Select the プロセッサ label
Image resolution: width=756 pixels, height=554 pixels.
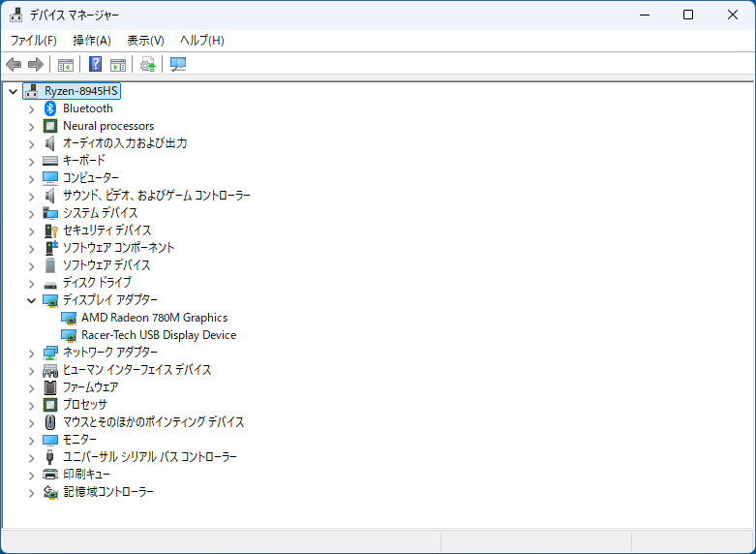pos(85,405)
